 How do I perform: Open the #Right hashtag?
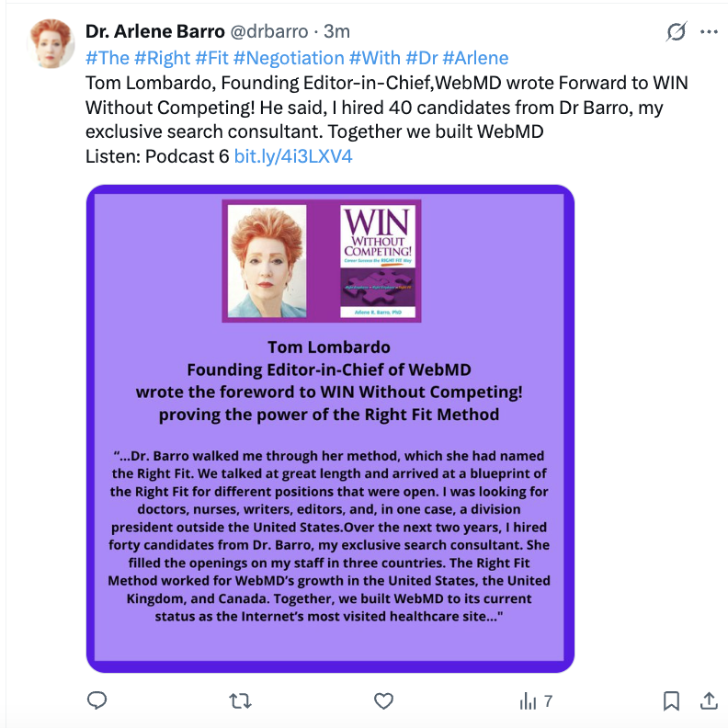pyautogui.click(x=163, y=58)
